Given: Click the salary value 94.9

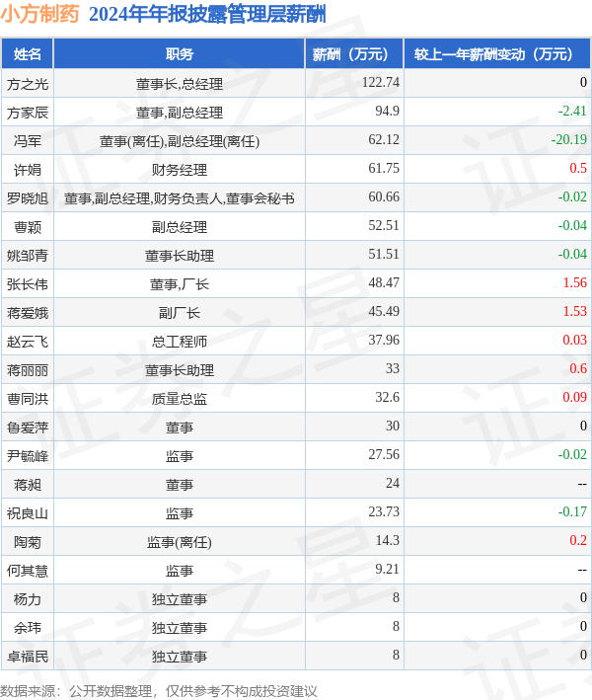Looking at the screenshot, I should pyautogui.click(x=387, y=112).
